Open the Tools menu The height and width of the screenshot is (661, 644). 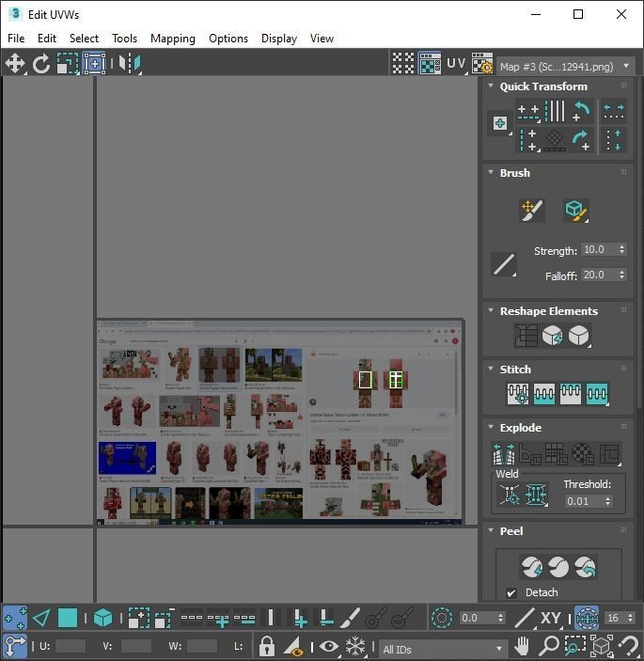tap(124, 39)
